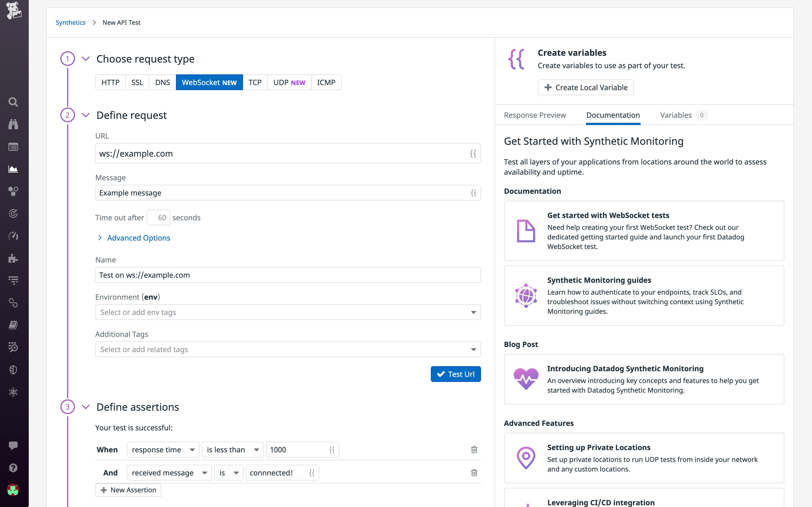Open the Notebooks book icon
This screenshot has height=507, width=812.
click(14, 325)
